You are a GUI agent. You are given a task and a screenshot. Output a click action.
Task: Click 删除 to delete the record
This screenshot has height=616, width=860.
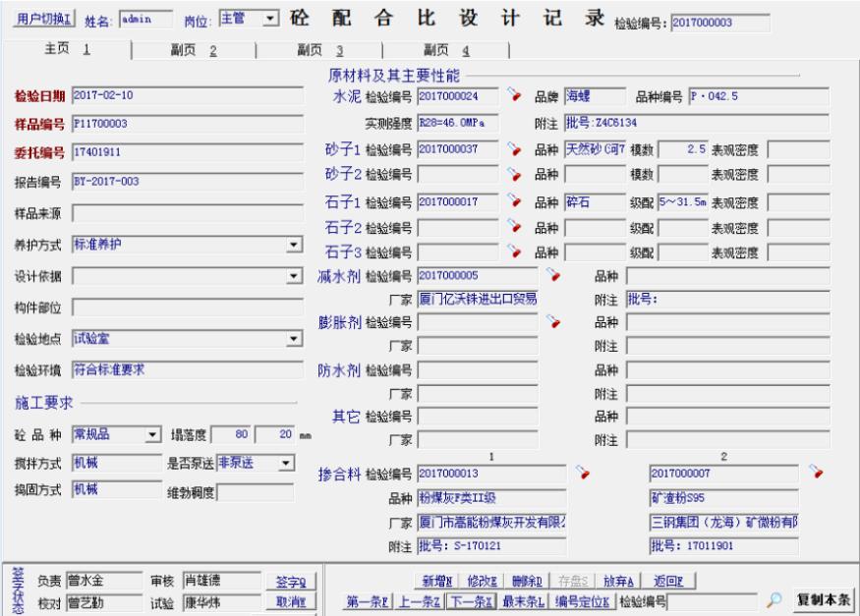coord(527,581)
